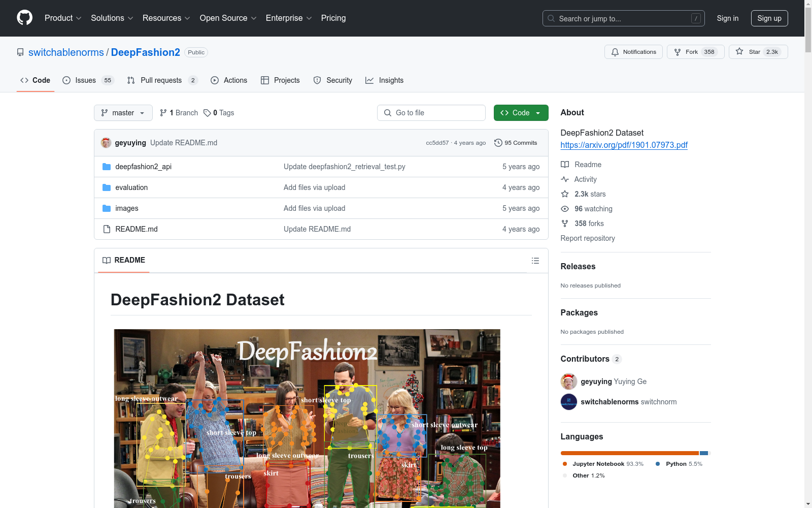Click the Sign up button
This screenshot has width=812, height=508.
click(x=769, y=18)
